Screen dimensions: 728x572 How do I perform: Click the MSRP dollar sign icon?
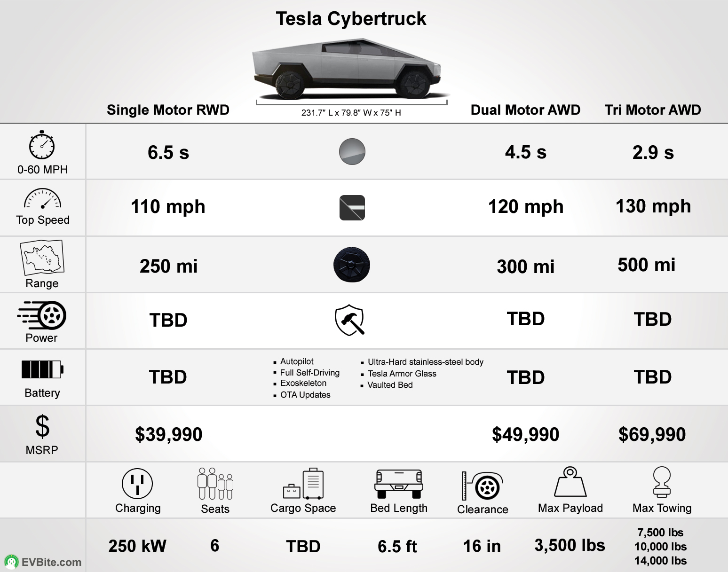point(42,426)
